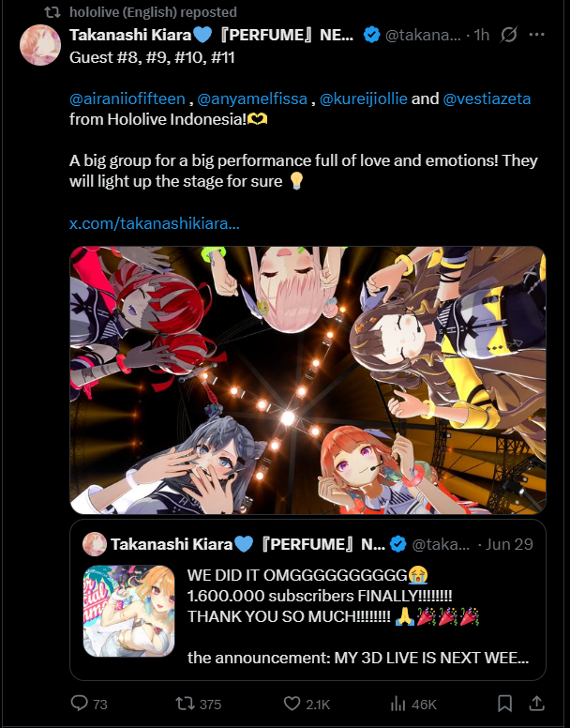Visit the @kureijiollie mention
Viewport: 570px width, 728px height.
pyautogui.click(x=363, y=99)
